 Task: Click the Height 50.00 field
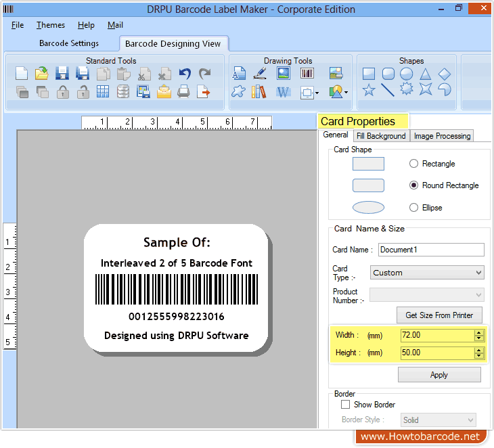(437, 353)
